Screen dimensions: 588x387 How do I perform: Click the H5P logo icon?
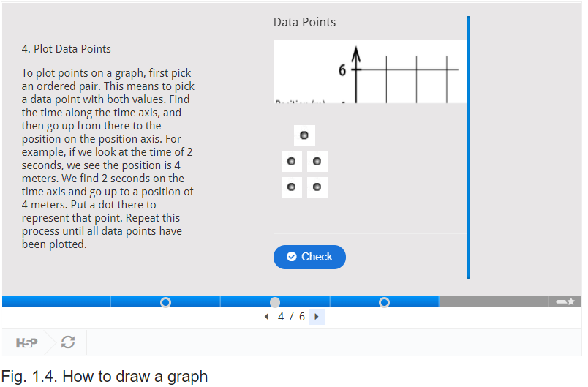click(x=26, y=342)
